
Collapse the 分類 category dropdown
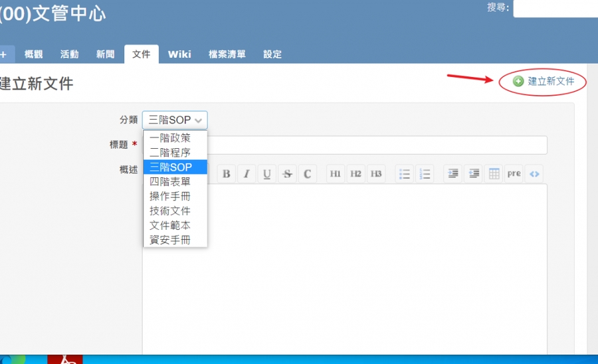pyautogui.click(x=175, y=120)
